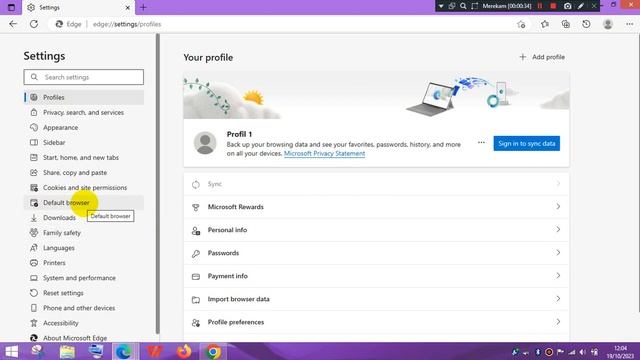
Task: Click the settings sidebar scrollbar
Action: coord(158,184)
